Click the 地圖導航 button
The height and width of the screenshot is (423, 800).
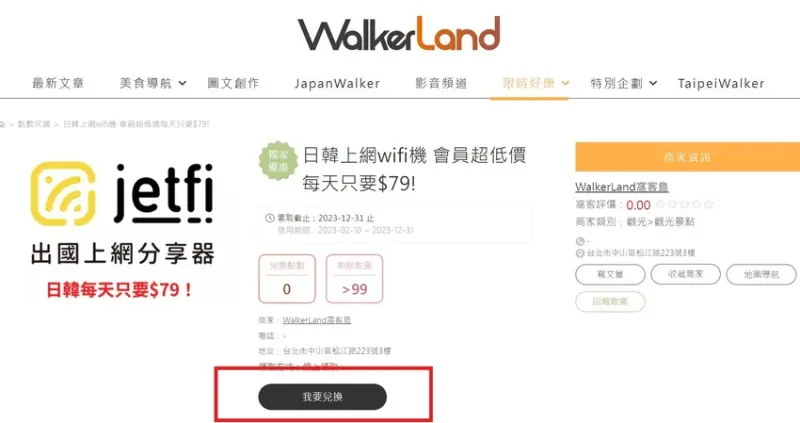coord(761,275)
